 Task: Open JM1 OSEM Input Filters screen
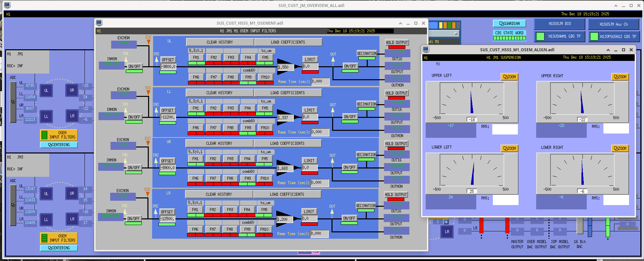click(59, 135)
